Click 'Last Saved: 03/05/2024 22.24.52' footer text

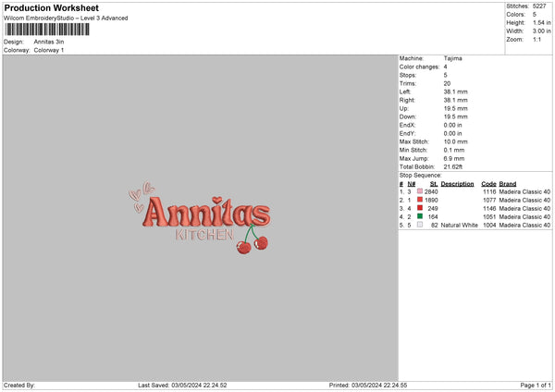[x=182, y=385]
